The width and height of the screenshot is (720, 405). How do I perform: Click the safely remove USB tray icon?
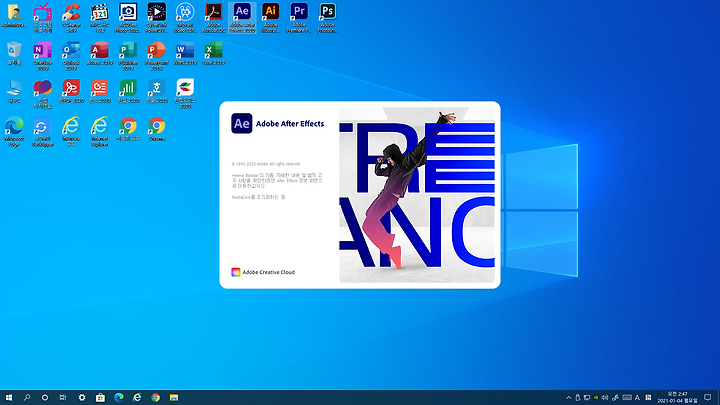578,398
